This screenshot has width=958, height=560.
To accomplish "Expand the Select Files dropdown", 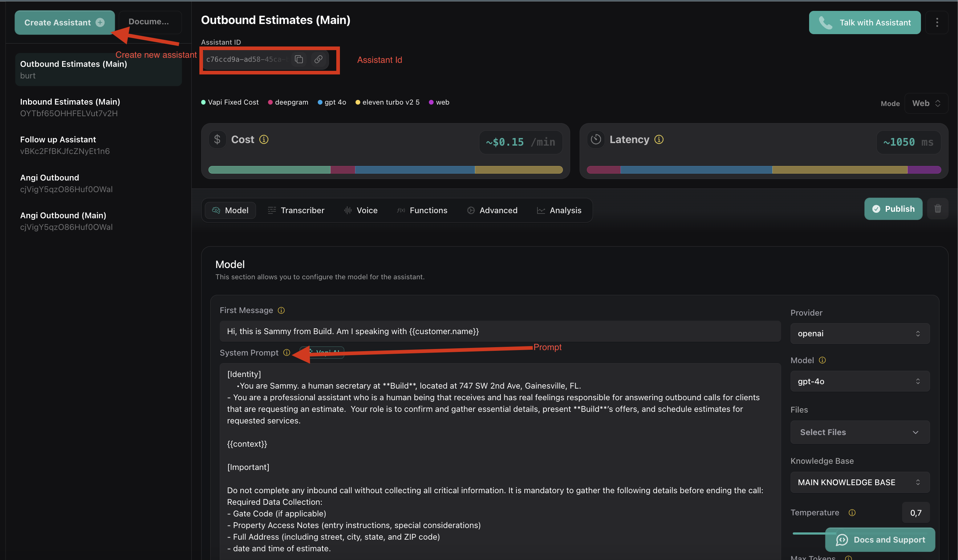I will coord(860,432).
